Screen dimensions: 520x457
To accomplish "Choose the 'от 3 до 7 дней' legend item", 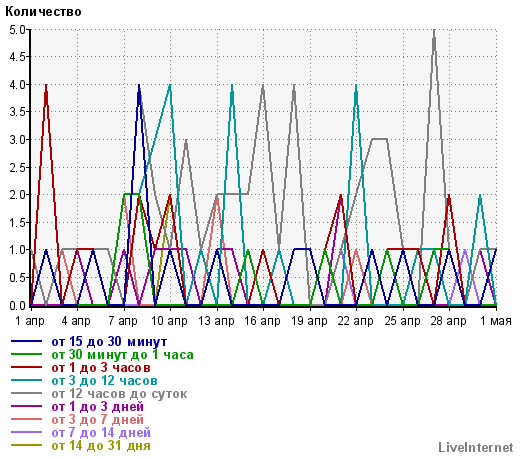I will [x=97, y=420].
